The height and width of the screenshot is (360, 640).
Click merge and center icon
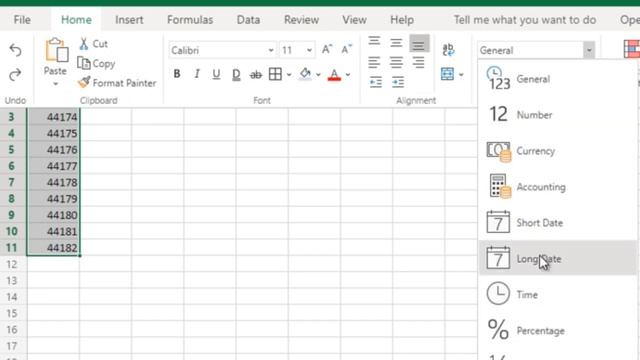click(447, 74)
